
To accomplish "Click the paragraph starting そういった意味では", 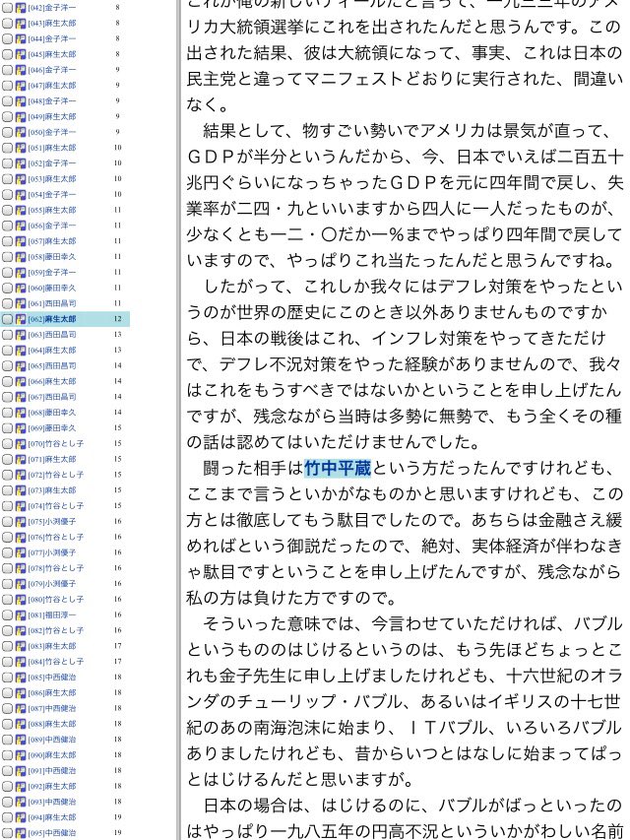I will [x=405, y=701].
